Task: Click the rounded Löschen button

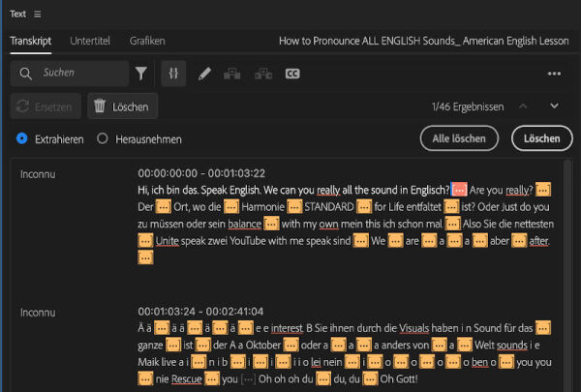Action: click(541, 138)
